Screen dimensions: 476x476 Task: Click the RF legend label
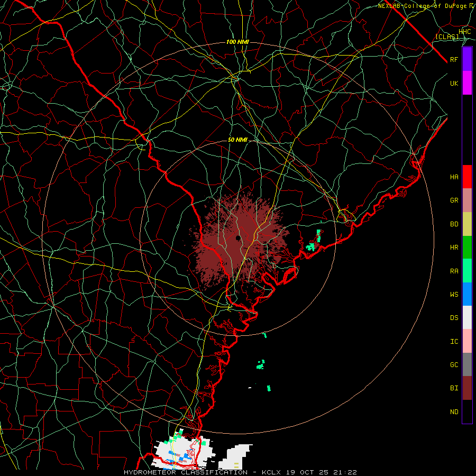pyautogui.click(x=454, y=59)
